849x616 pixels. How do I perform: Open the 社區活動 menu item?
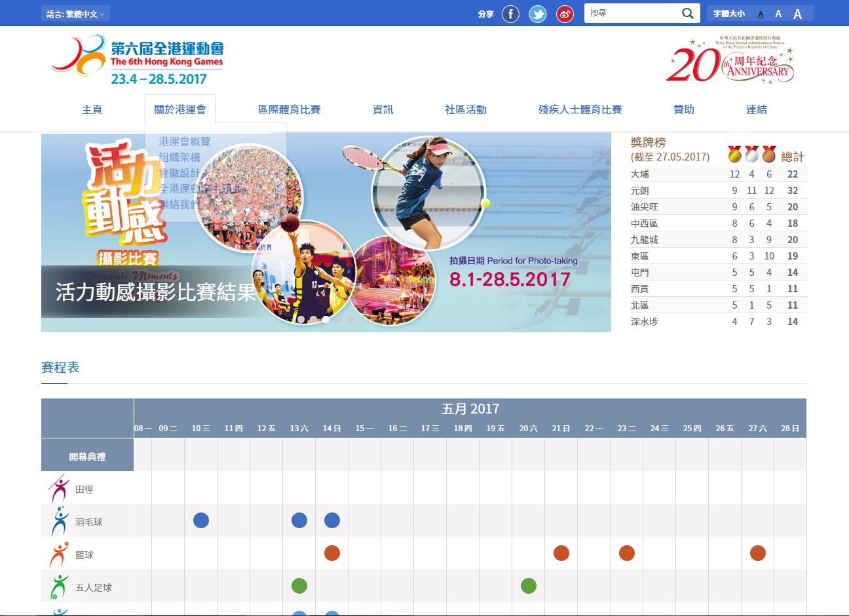tap(465, 109)
